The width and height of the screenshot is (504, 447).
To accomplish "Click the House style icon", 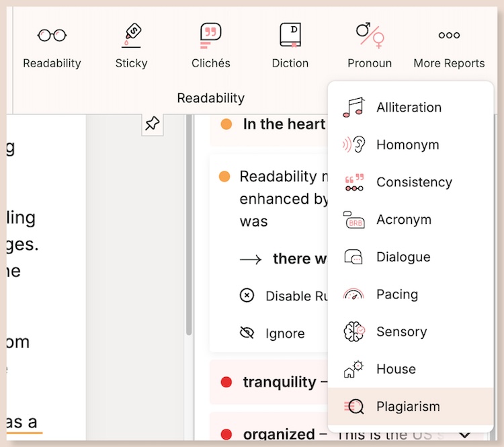I will 353,369.
